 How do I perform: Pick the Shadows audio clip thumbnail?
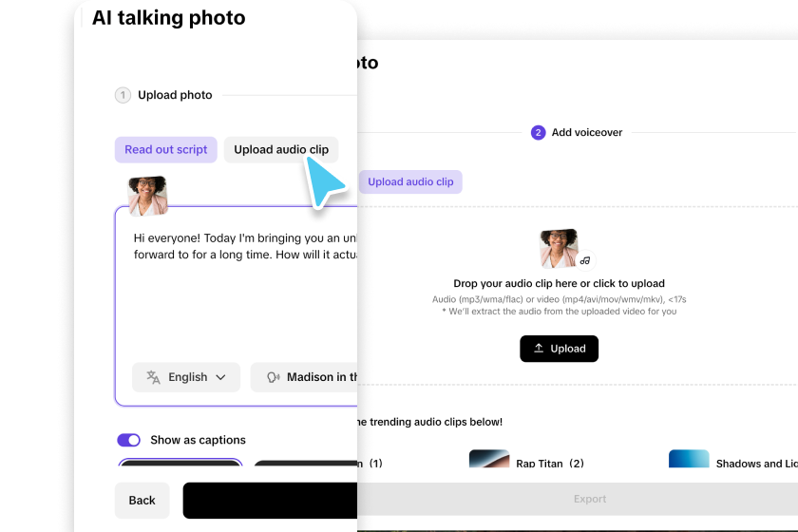click(689, 460)
